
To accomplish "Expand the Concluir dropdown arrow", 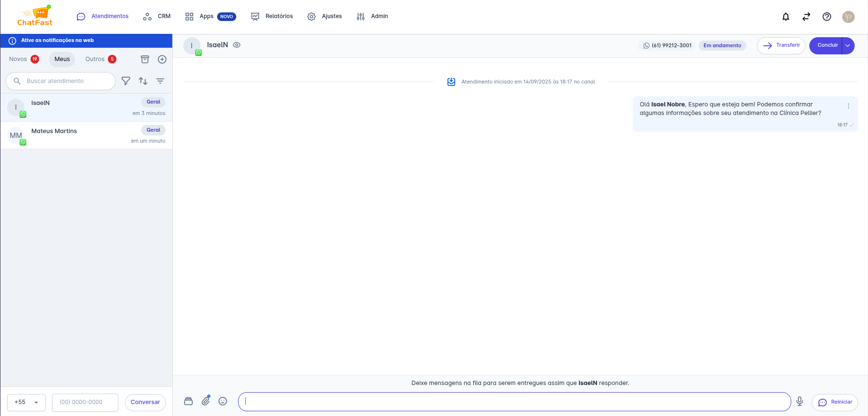I will click(848, 46).
